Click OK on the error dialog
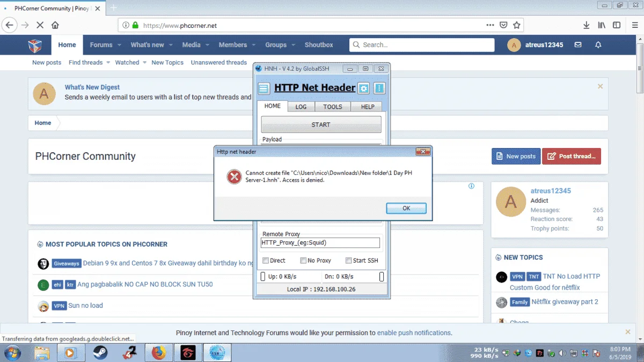This screenshot has height=362, width=644. tap(406, 208)
